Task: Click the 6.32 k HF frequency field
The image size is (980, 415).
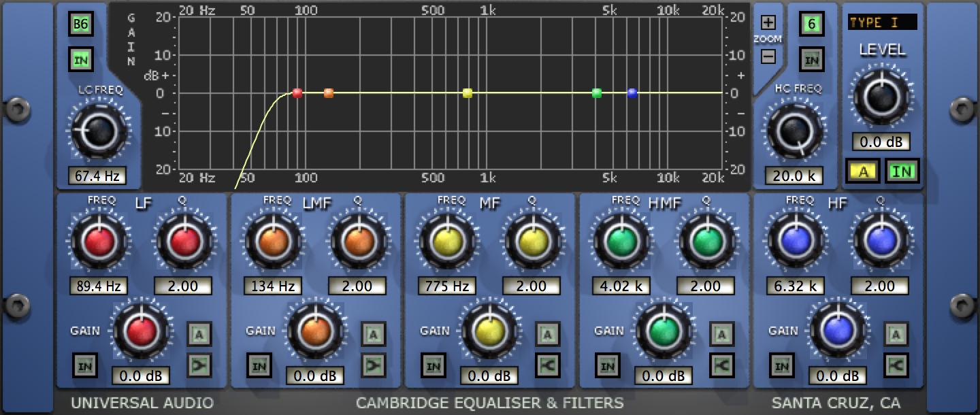Action: (x=795, y=286)
